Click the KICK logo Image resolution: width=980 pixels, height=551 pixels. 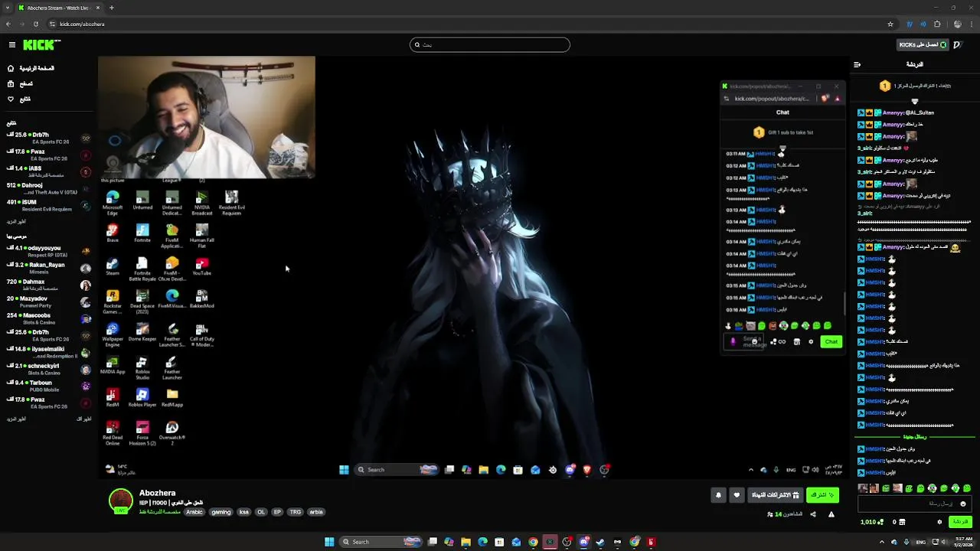click(x=38, y=45)
